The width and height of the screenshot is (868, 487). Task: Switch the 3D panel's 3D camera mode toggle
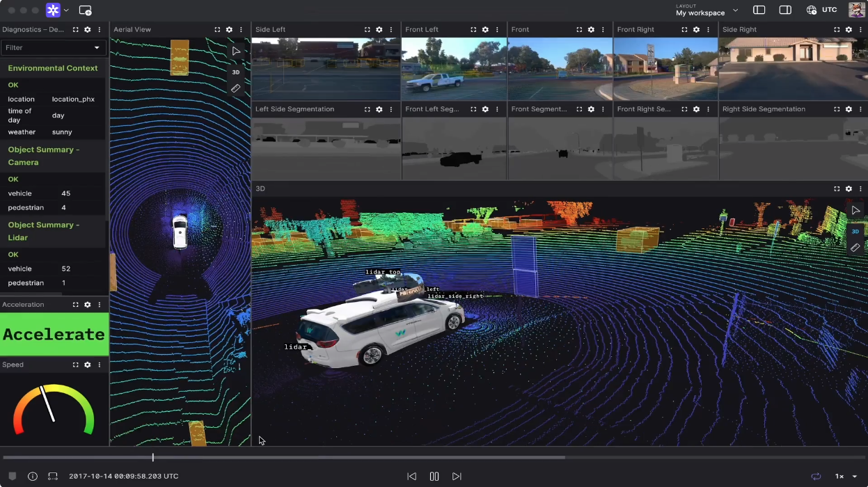[x=855, y=231]
